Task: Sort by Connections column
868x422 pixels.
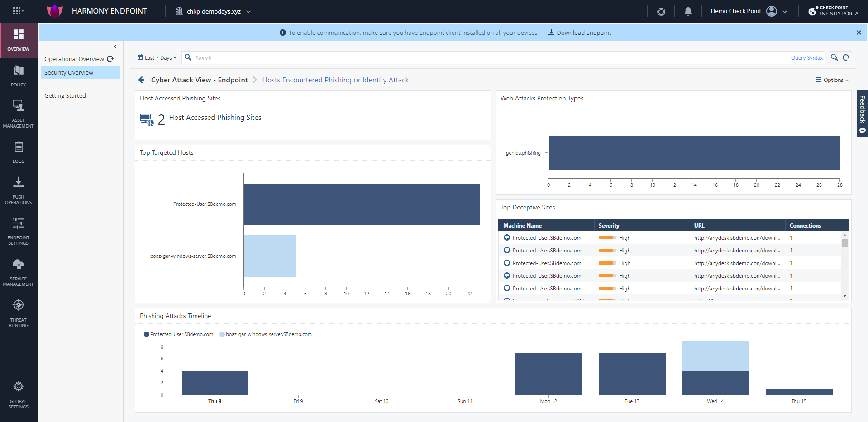Action: click(x=813, y=225)
